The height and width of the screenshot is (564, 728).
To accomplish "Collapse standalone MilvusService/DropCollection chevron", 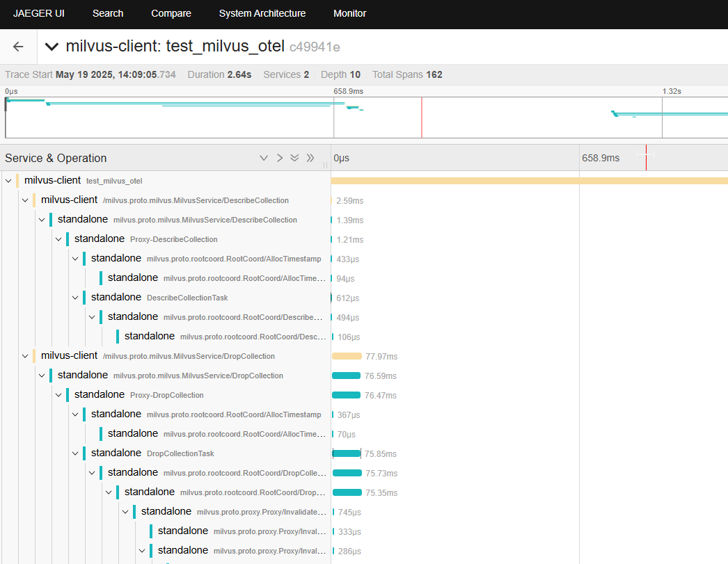I will point(42,376).
